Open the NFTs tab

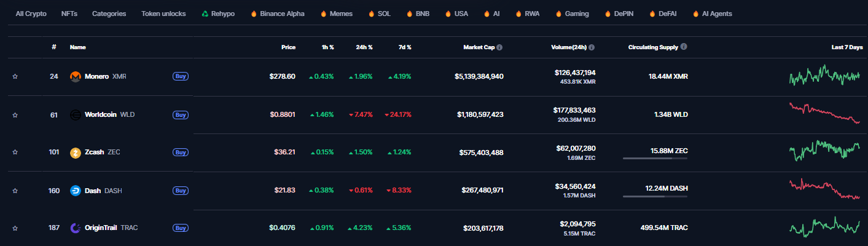(69, 14)
